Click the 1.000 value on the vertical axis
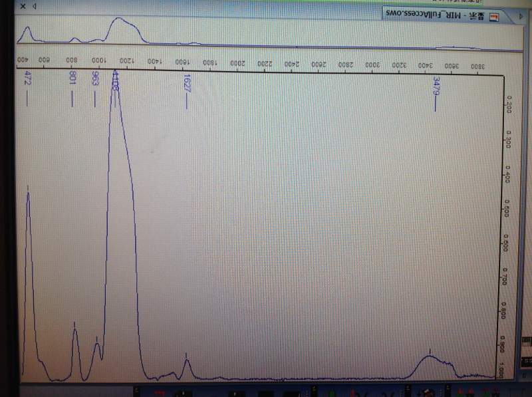The width and height of the screenshot is (532, 397). 501,370
